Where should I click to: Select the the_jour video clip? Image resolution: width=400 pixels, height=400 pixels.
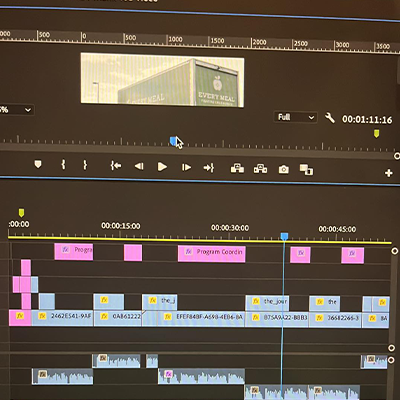click(267, 303)
